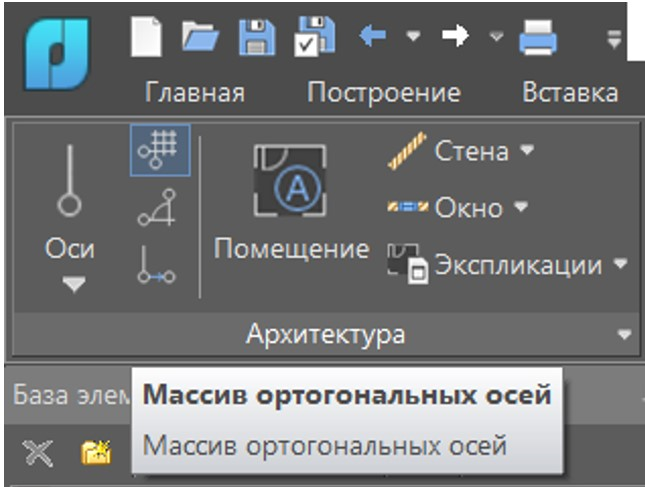This screenshot has height=487, width=645.
Task: Switch to the Построение ribbon tab
Action: pos(384,93)
